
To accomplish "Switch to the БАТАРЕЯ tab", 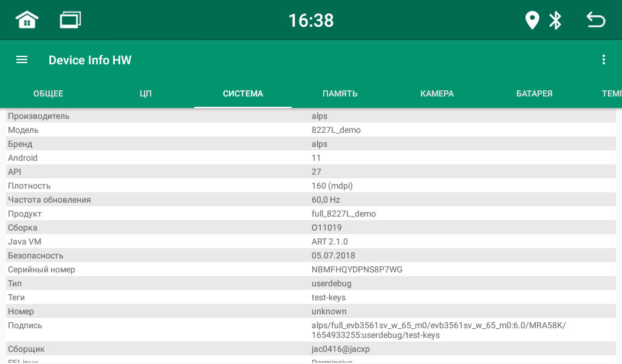I will coord(535,93).
